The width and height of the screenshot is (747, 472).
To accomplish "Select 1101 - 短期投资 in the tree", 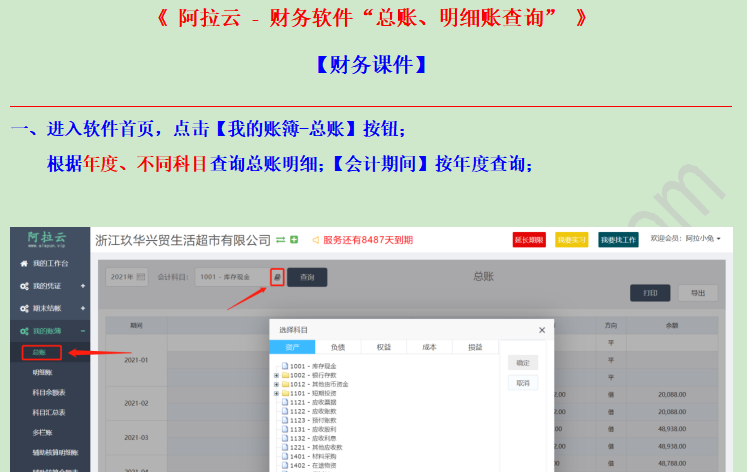I will point(313,393).
